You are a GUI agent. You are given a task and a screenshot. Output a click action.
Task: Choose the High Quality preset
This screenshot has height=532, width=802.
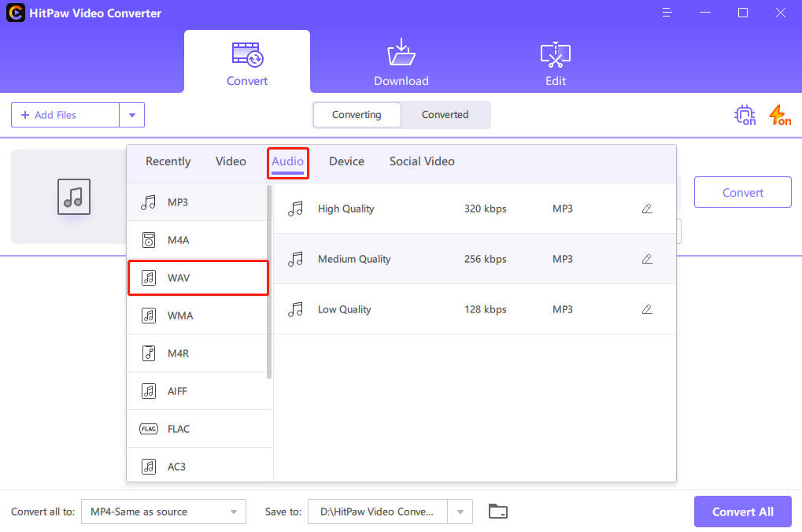tap(475, 209)
